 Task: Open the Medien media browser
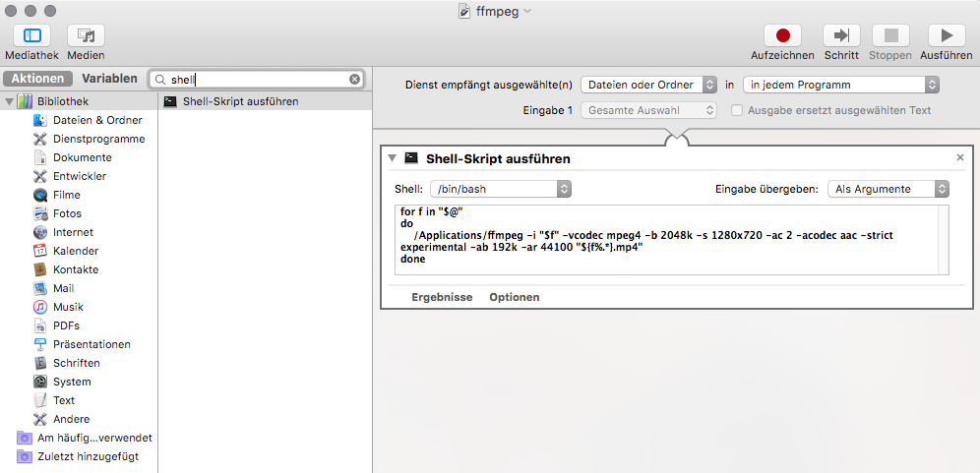[86, 35]
